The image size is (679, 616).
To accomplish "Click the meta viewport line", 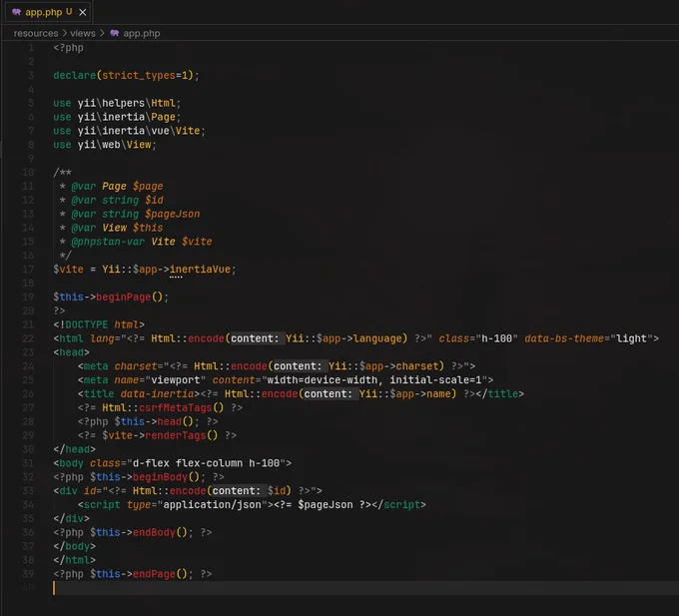I will (286, 380).
